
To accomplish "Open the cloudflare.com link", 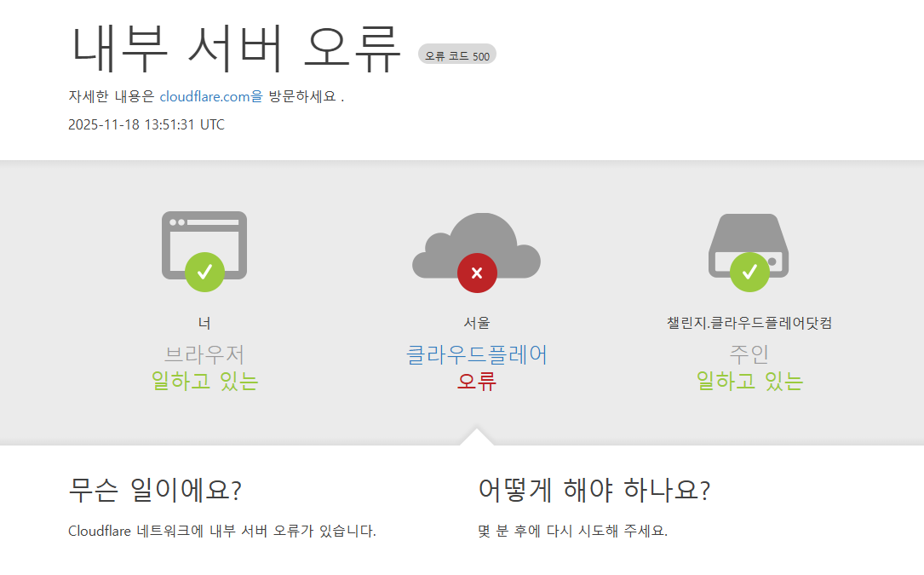I will point(211,96).
